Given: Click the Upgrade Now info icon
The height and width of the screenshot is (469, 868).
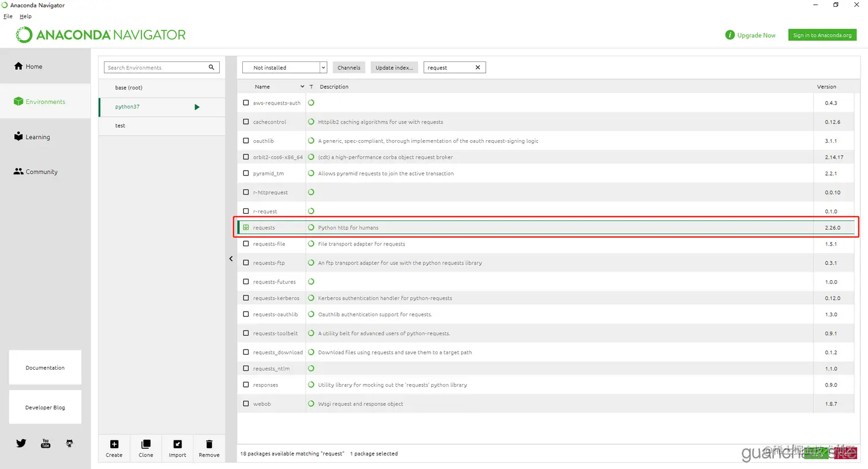Looking at the screenshot, I should (x=730, y=35).
